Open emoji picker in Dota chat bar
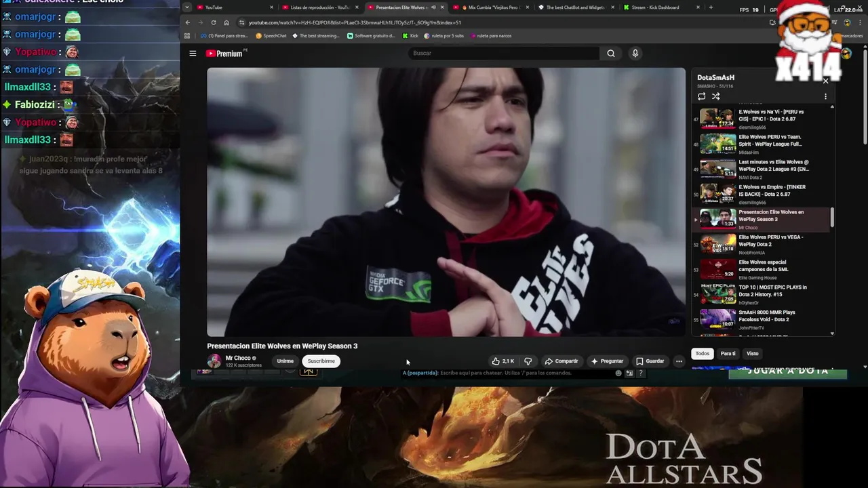Image resolution: width=868 pixels, height=488 pixels. pos(618,373)
